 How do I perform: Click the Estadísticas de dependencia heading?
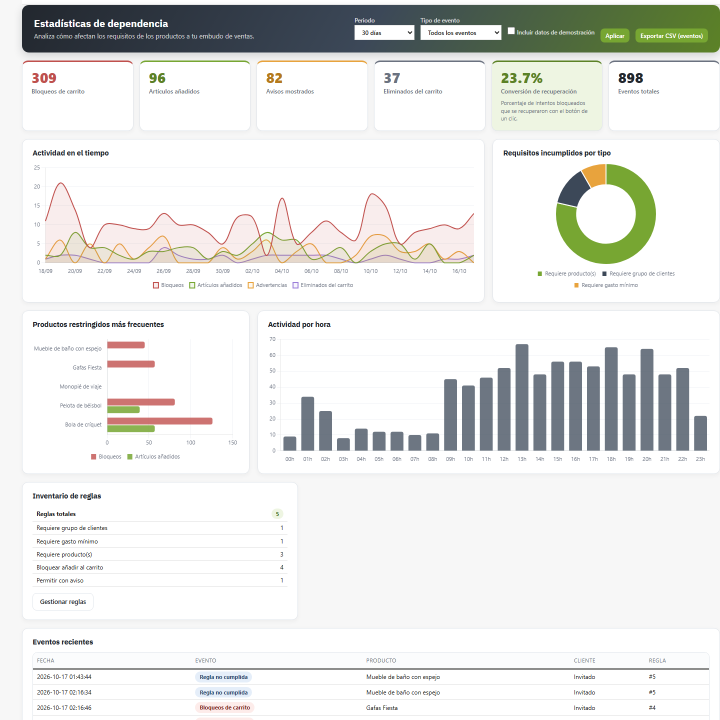tap(101, 23)
